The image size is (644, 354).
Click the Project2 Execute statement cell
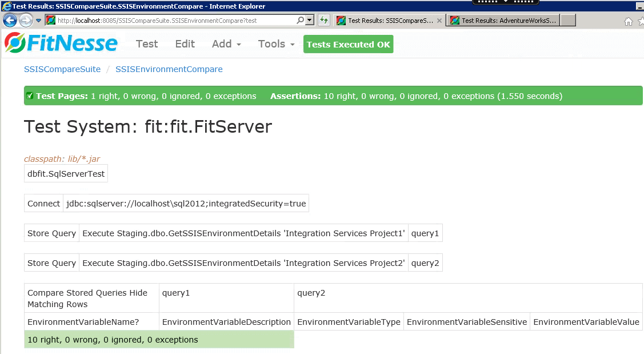pos(243,262)
